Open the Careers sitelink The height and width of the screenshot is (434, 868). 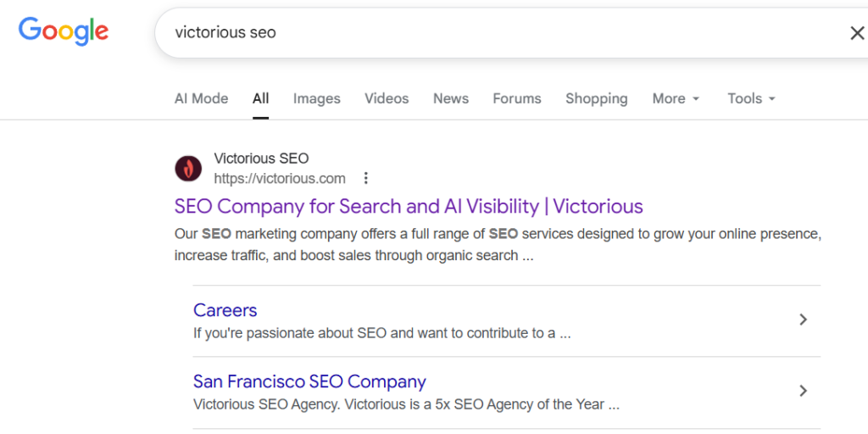tap(225, 310)
